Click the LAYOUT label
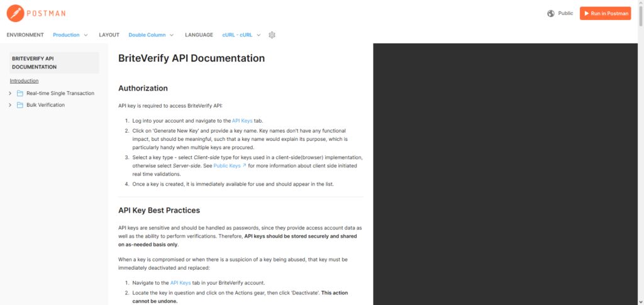The height and width of the screenshot is (305, 644). pos(109,35)
